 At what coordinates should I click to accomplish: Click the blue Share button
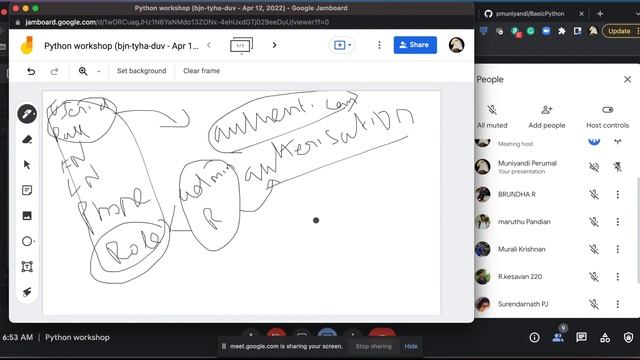(x=415, y=45)
